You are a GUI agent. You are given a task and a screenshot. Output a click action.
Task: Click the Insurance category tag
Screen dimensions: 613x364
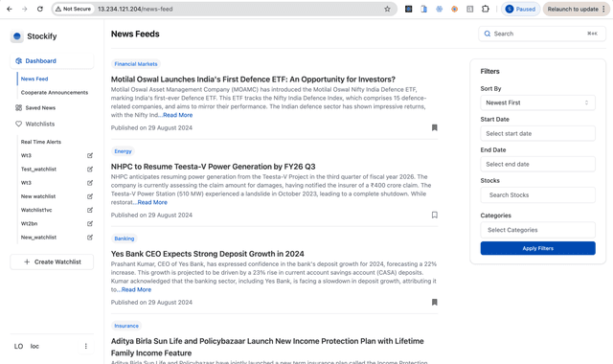pos(126,326)
